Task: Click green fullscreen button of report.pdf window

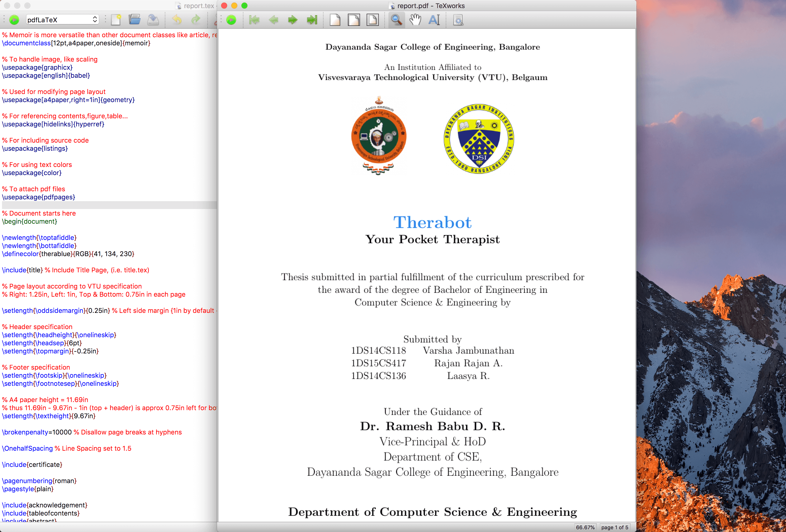Action: click(244, 5)
